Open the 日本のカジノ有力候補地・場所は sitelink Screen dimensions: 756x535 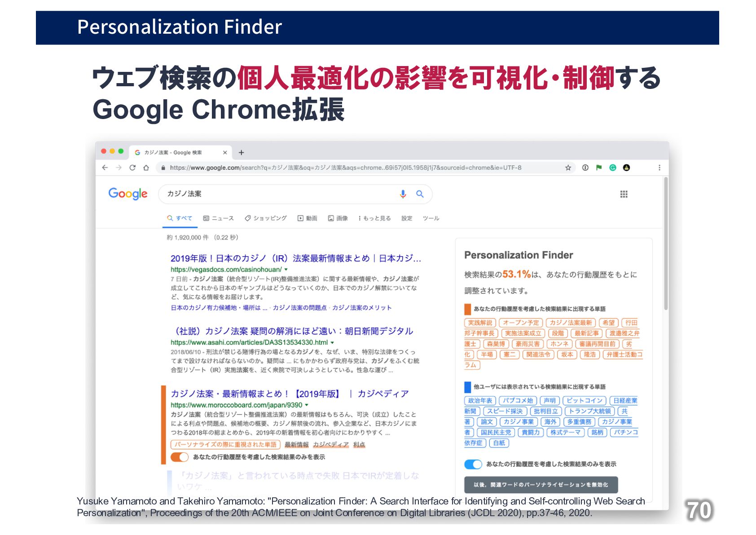coord(219,308)
